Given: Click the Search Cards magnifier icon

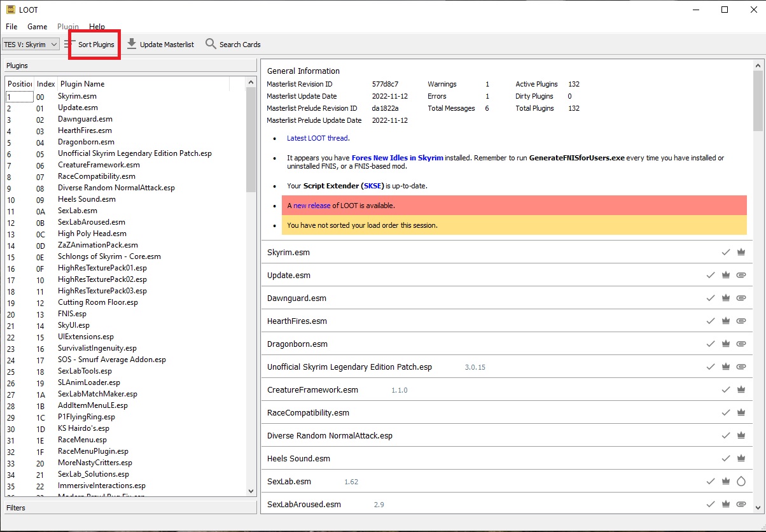Looking at the screenshot, I should tap(211, 44).
